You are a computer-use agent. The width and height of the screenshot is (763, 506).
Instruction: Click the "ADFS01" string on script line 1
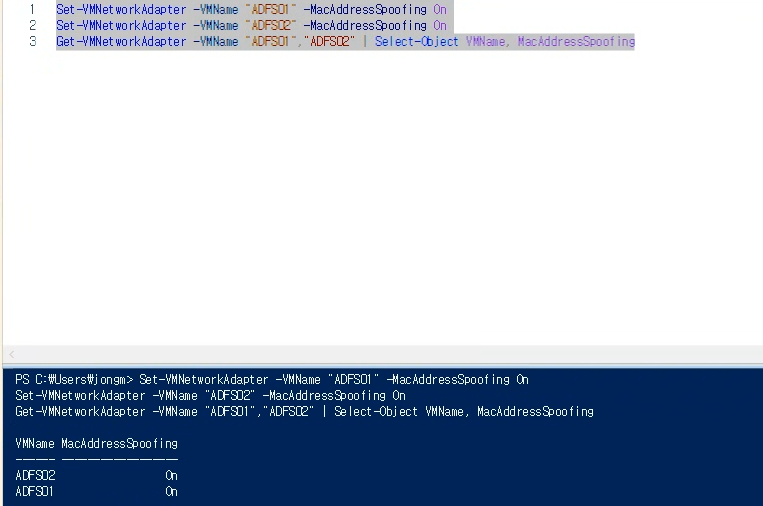[271, 10]
